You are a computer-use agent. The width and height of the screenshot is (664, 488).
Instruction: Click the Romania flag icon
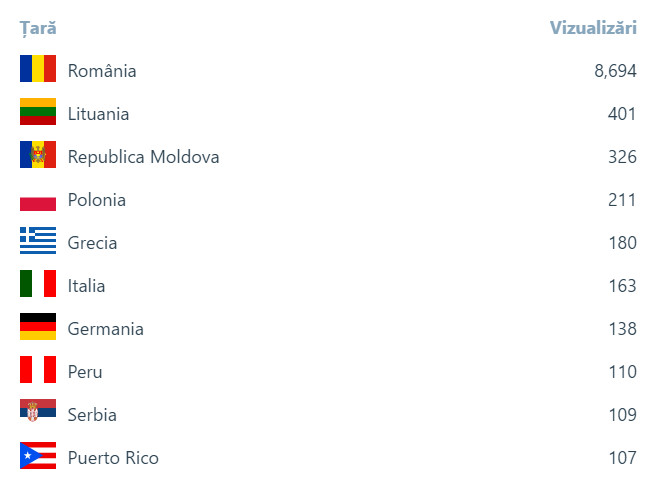click(x=38, y=69)
